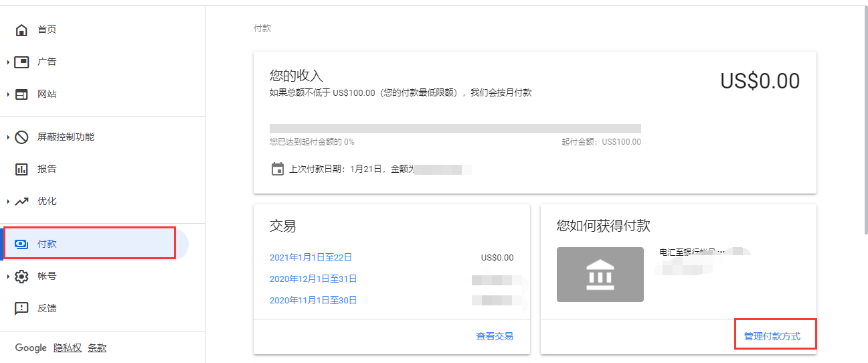The height and width of the screenshot is (363, 868).
Task: Open the 隐私权 privacy link
Action: (x=68, y=348)
